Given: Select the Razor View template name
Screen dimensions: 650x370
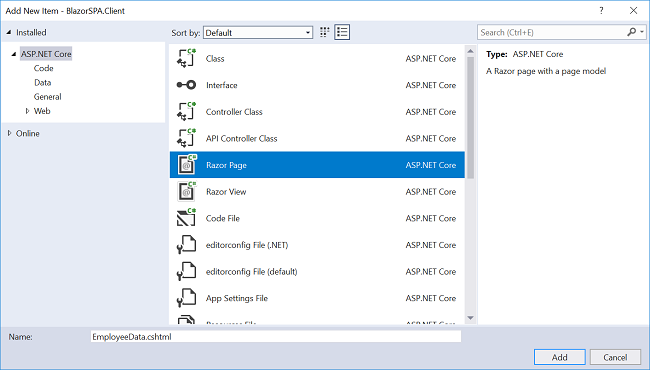Looking at the screenshot, I should click(226, 191).
